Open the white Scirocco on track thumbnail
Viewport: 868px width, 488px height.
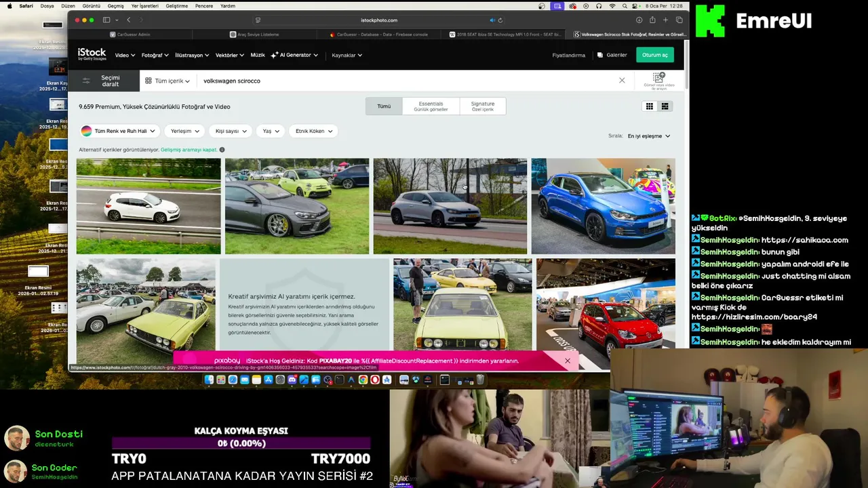(x=149, y=206)
